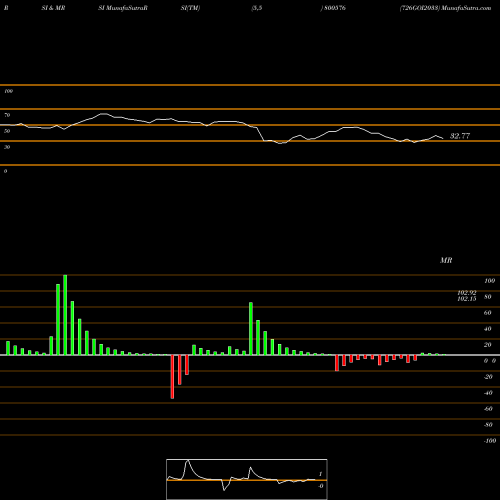Image resolution: width=500 pixels, height=500 pixels.
Task: Click the 60 label on the MR axis
Action: (487, 313)
